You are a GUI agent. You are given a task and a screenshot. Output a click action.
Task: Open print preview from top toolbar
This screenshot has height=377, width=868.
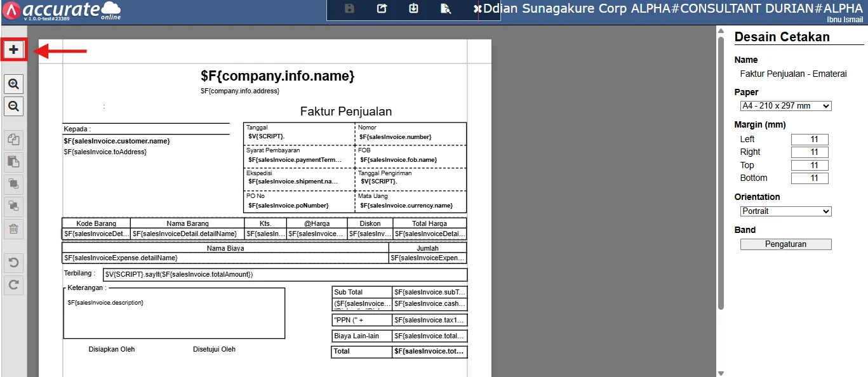click(445, 9)
